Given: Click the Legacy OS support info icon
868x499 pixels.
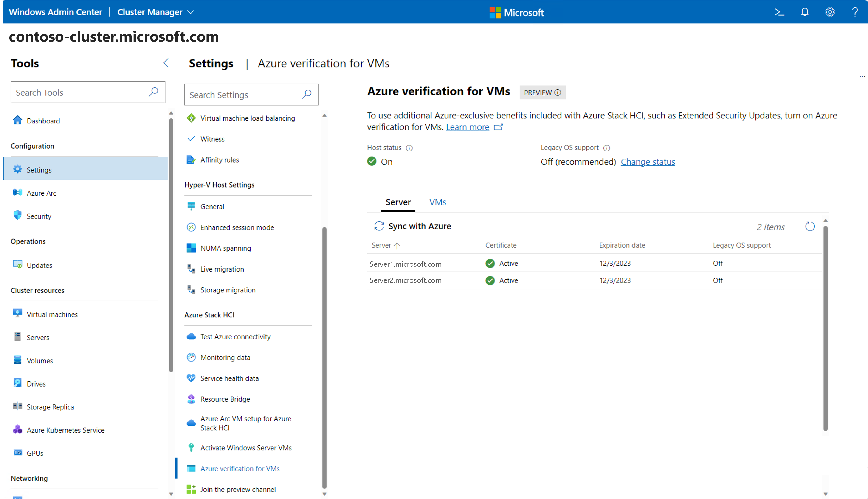Looking at the screenshot, I should coord(606,148).
